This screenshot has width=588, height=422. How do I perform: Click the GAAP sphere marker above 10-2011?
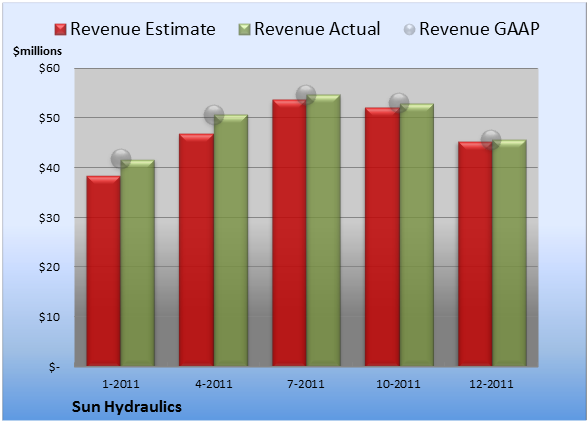(x=399, y=102)
